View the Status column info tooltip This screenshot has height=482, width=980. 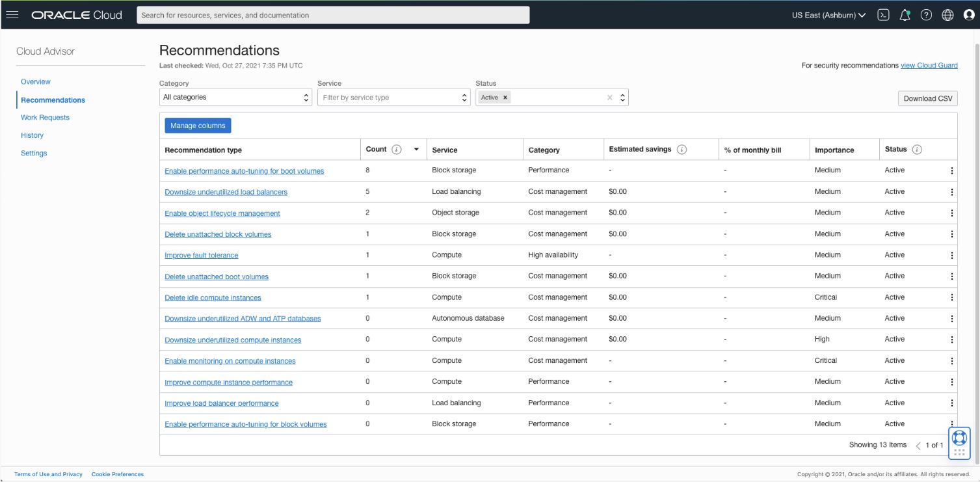[x=918, y=148]
